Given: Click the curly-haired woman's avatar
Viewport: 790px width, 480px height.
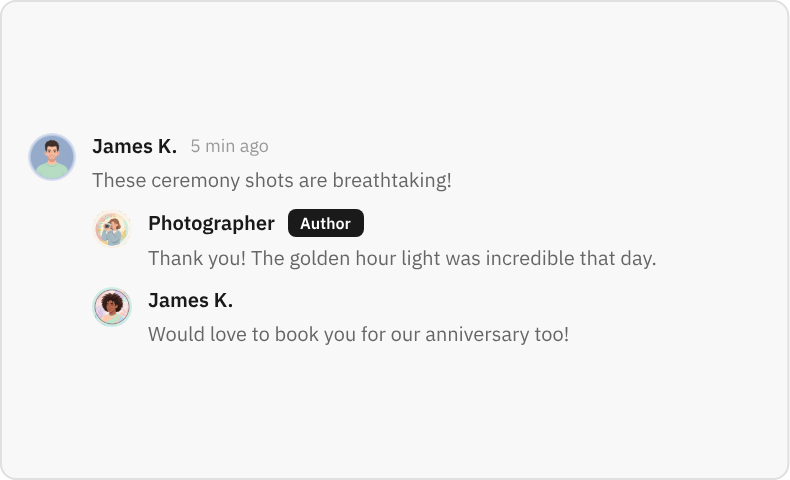Looking at the screenshot, I should pos(112,307).
